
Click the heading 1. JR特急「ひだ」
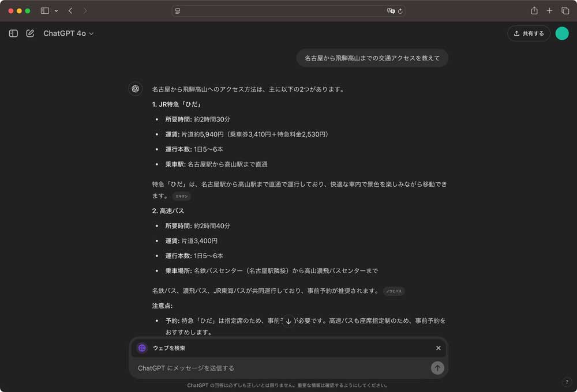click(x=177, y=104)
